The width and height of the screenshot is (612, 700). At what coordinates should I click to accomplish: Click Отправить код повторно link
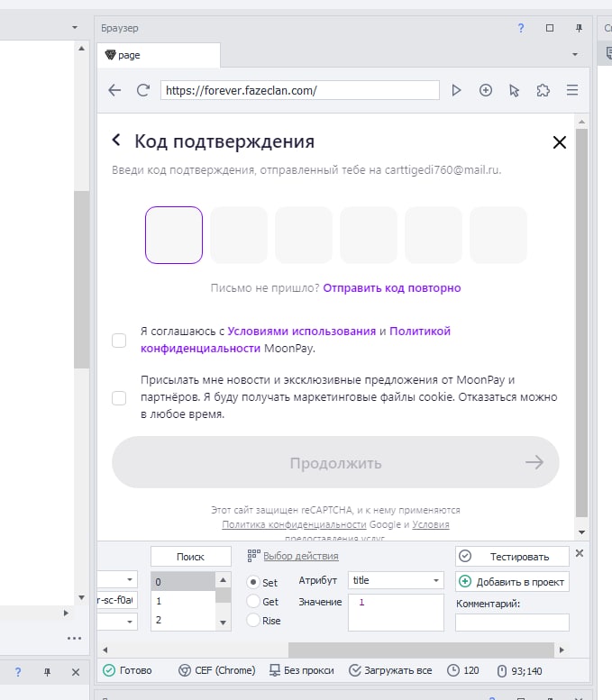coord(392,288)
